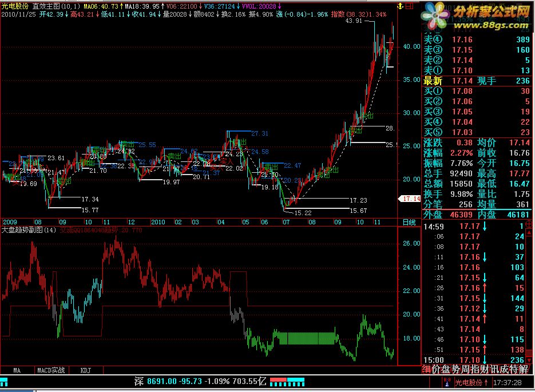
Task: Open the 财 finance tab
Action: tap(486, 369)
